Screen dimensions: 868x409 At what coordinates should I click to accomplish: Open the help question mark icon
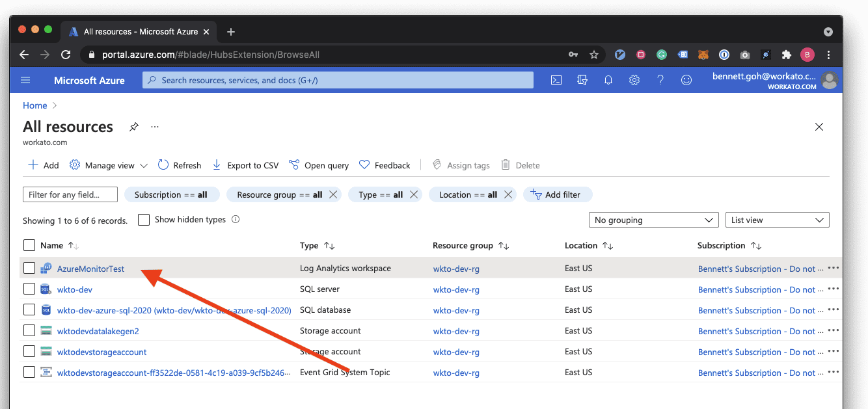[660, 80]
